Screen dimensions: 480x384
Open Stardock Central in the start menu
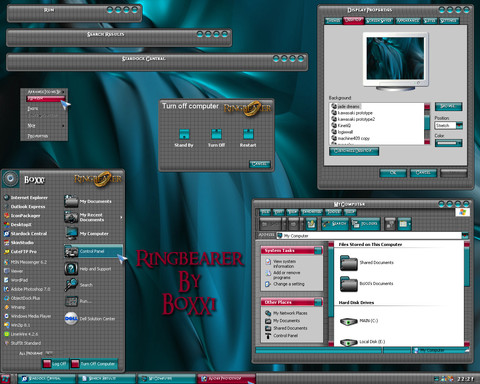pos(25,234)
